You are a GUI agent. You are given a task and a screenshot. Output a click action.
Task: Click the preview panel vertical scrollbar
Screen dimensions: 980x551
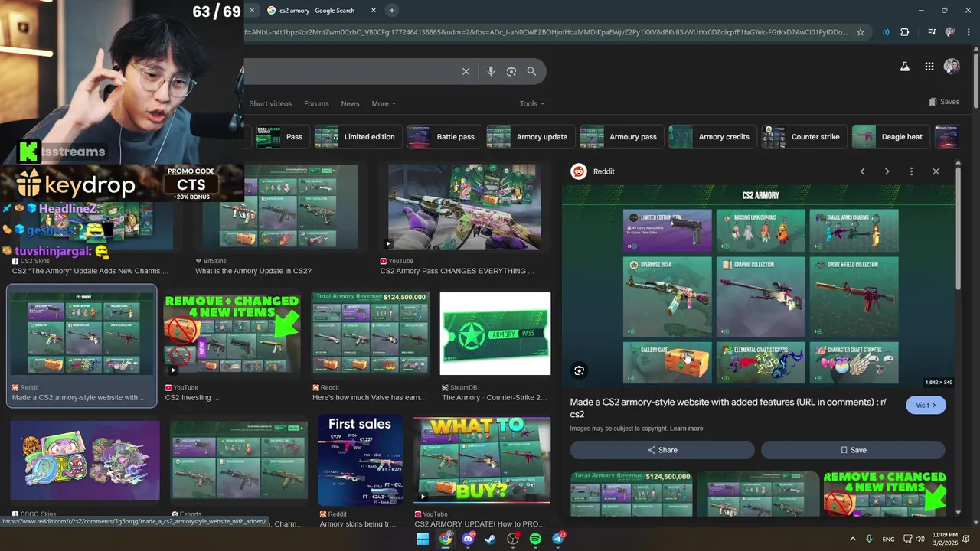958,230
